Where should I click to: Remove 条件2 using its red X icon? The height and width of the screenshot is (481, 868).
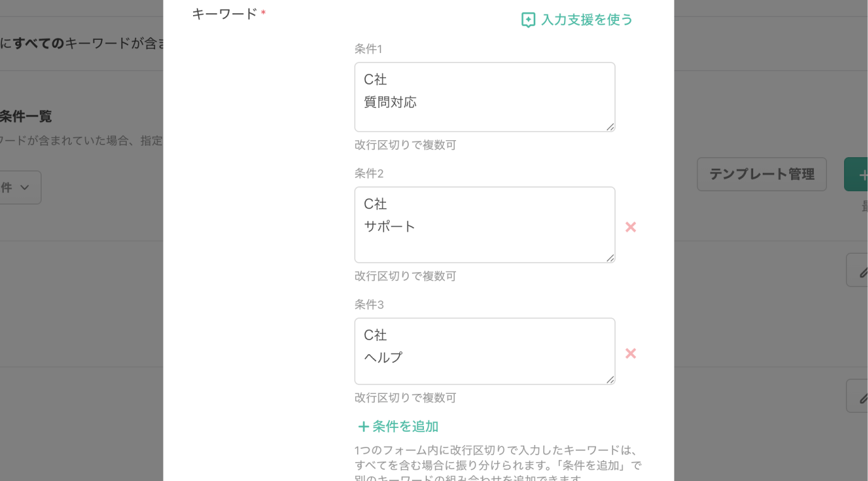pyautogui.click(x=630, y=227)
